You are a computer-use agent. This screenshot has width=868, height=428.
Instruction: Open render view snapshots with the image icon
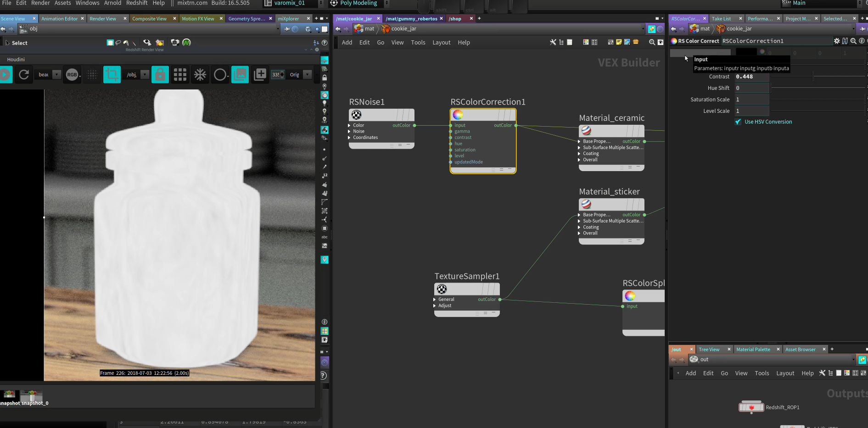(240, 74)
